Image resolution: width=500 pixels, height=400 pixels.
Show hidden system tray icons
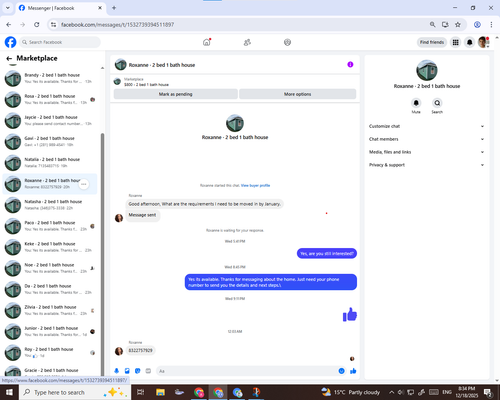[x=392, y=392]
